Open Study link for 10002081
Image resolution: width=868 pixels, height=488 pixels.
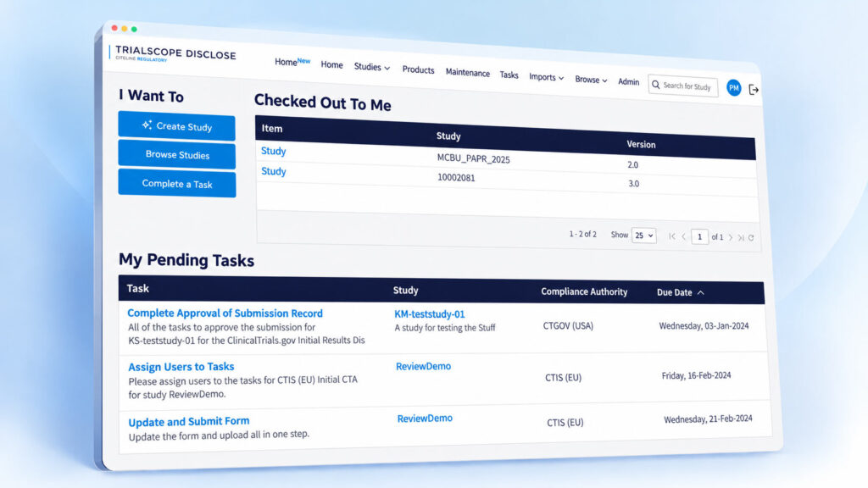[274, 171]
